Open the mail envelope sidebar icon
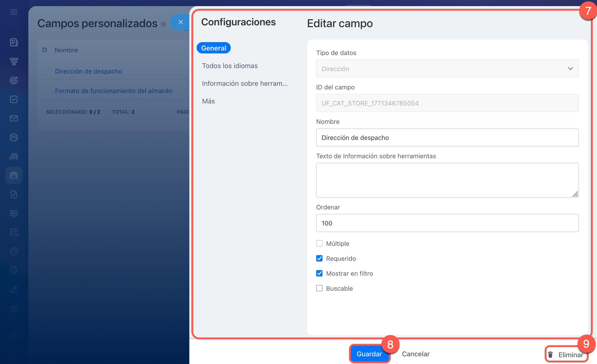597x364 pixels. tap(14, 118)
